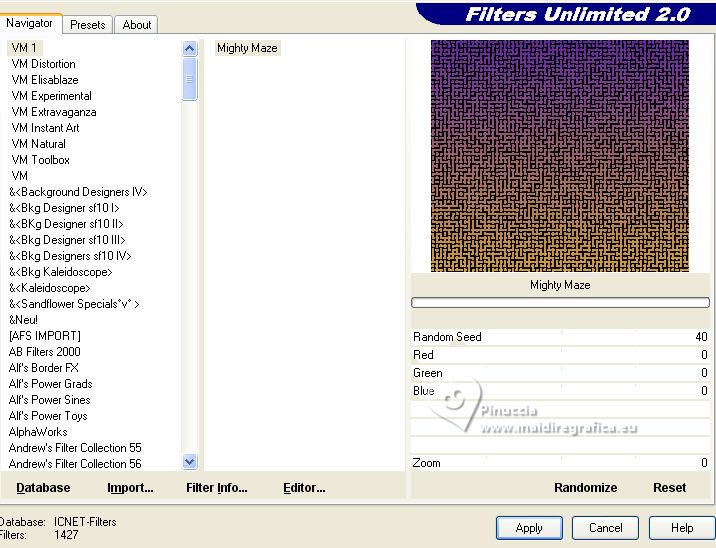Select &<Kaleidoscope> category
The width and height of the screenshot is (716, 548).
click(x=49, y=288)
